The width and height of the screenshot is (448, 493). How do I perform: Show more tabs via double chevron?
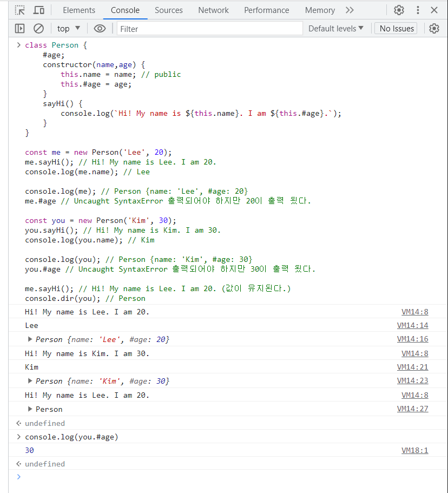coord(350,10)
